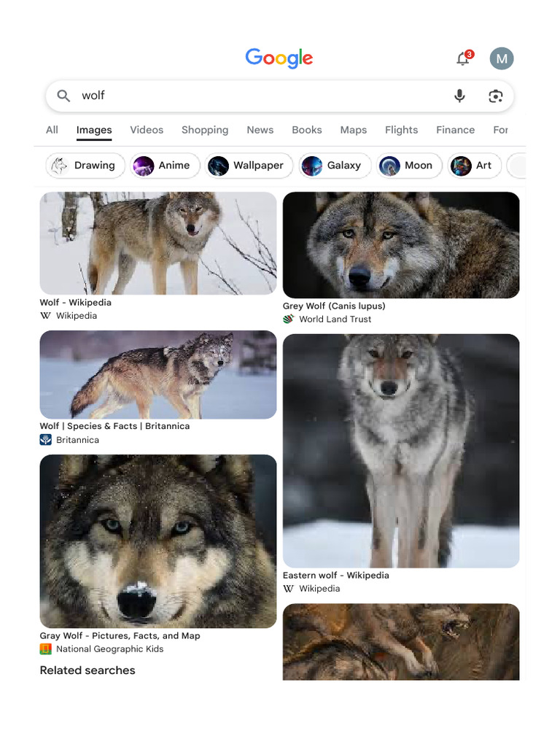Open Grey Wolf (Canis lupus) result
The width and height of the screenshot is (560, 747).
pyautogui.click(x=334, y=306)
